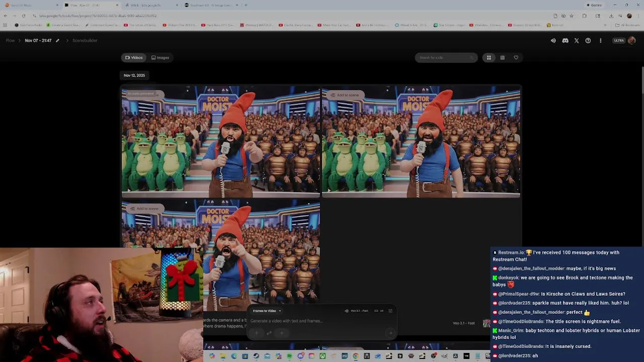Open Microsoft Edge from the taskbar
The height and width of the screenshot is (362, 644).
234,356
